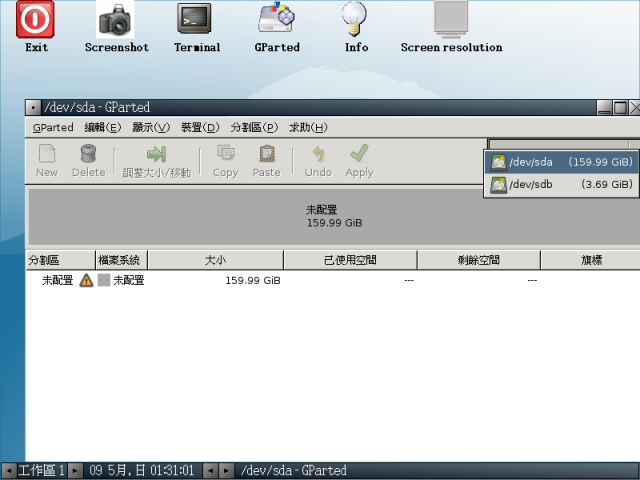Click the Resize/Move (調整大小/移動) toolbar icon
This screenshot has height=480, width=640.
pyautogui.click(x=157, y=161)
